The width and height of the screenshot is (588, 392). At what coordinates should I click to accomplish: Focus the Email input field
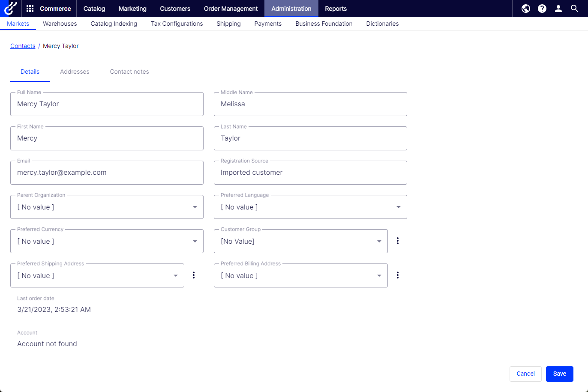click(107, 173)
